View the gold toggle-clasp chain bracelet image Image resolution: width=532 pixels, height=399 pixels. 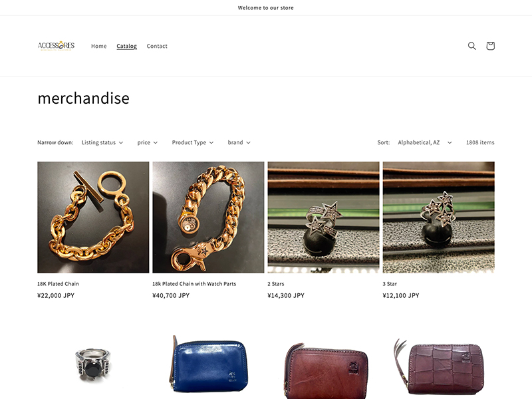click(x=93, y=217)
